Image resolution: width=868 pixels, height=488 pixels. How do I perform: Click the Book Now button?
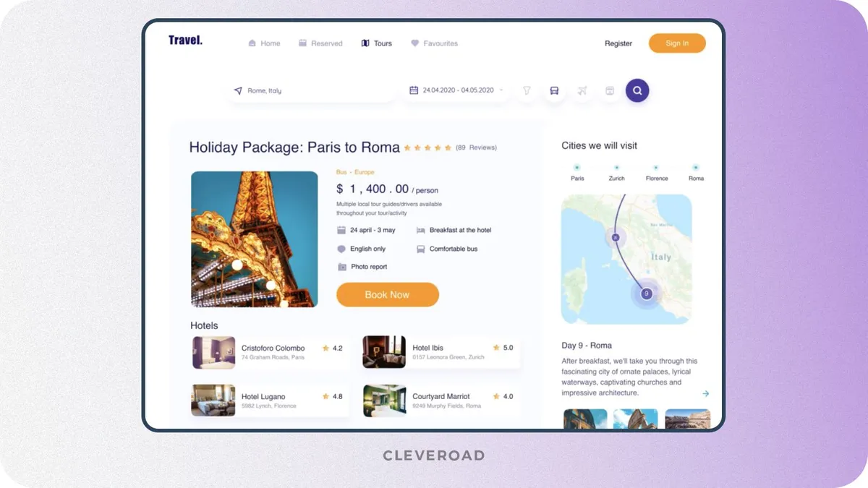coord(388,295)
